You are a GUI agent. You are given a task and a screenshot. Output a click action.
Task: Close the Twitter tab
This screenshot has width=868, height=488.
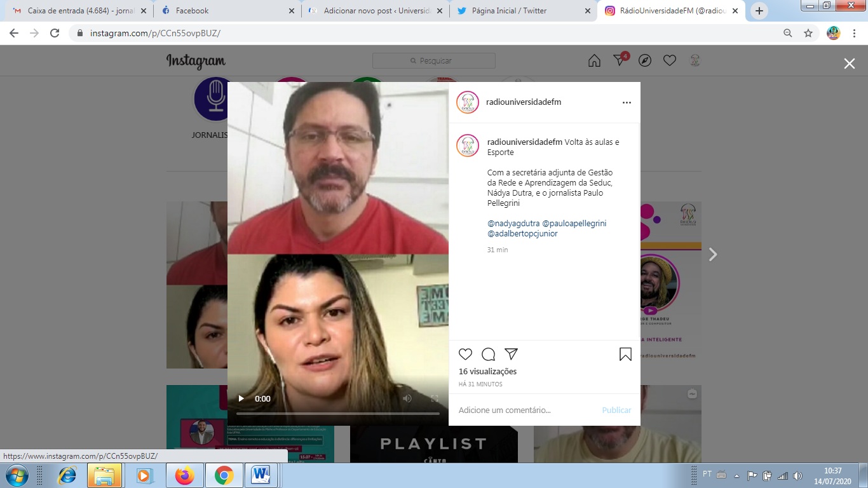coord(587,11)
